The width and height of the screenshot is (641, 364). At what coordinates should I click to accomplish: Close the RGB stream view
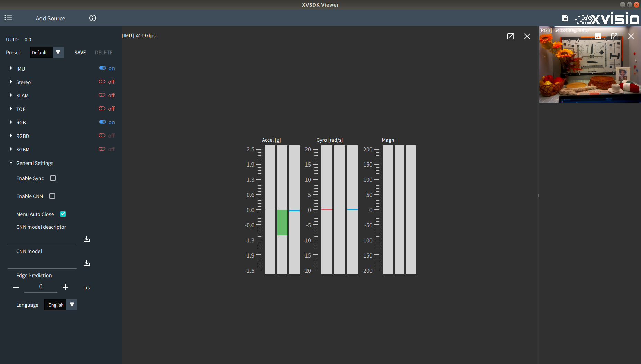click(631, 36)
